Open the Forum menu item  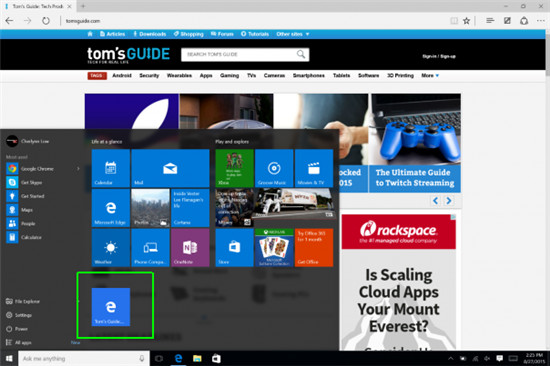tap(222, 34)
